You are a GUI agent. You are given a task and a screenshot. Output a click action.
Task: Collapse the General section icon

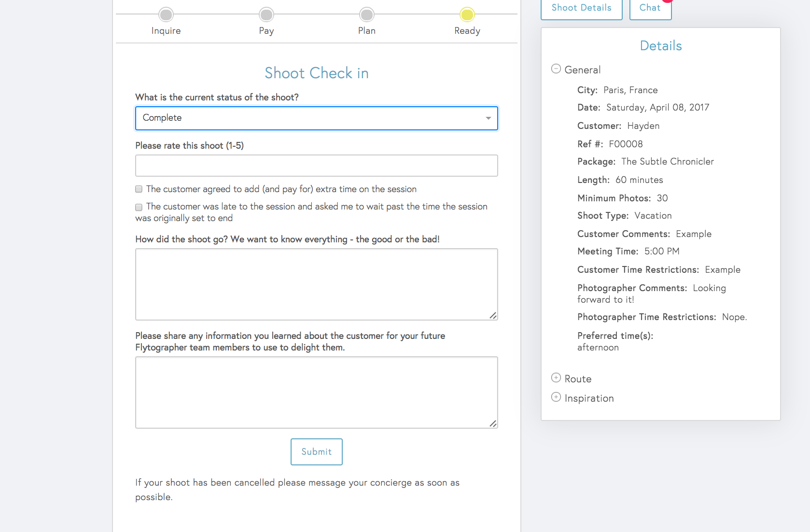click(x=556, y=69)
